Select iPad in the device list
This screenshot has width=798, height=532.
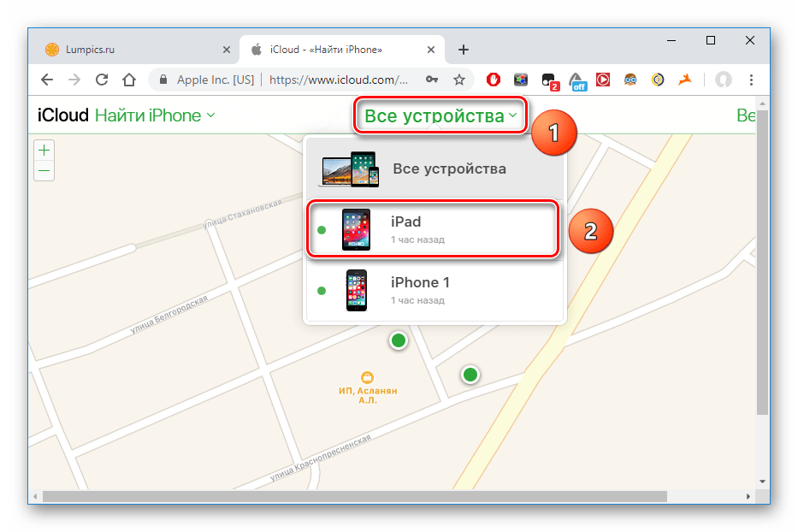point(433,229)
